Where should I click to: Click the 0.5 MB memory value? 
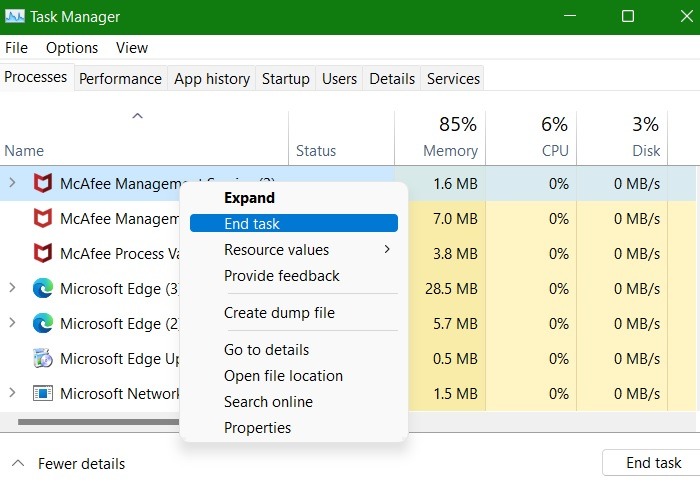(455, 358)
